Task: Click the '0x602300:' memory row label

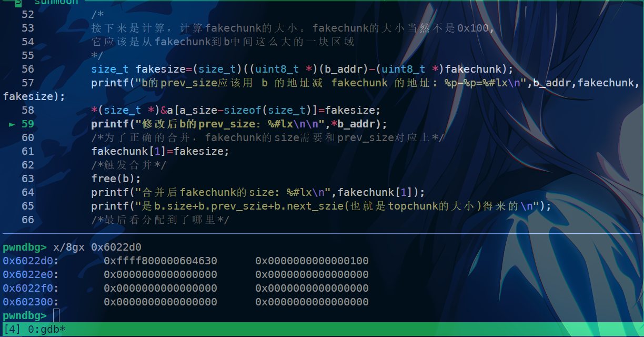Action: click(x=31, y=302)
